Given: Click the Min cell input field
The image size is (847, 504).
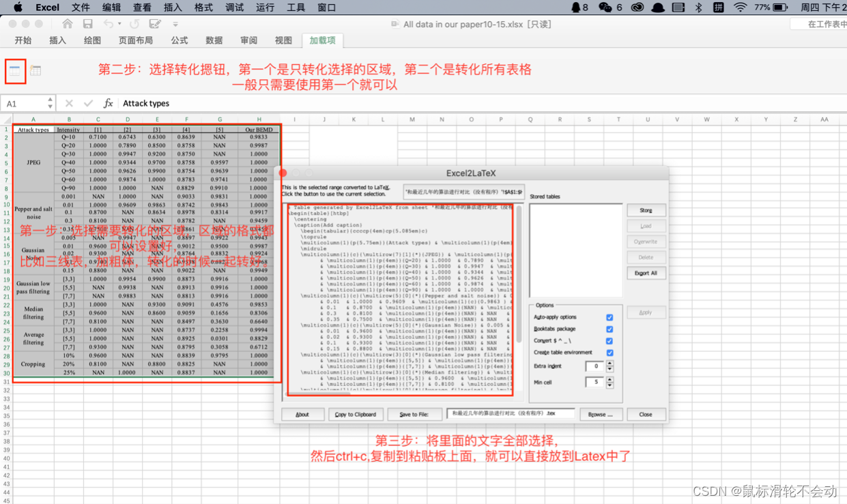Looking at the screenshot, I should pyautogui.click(x=595, y=383).
